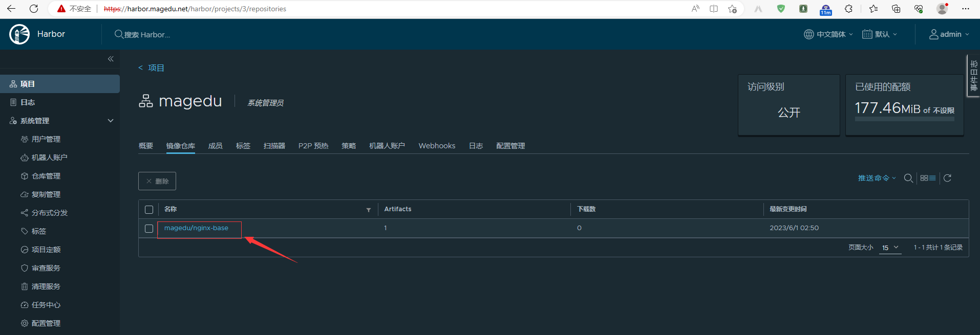Screen dimensions: 980x335
Task: Toggle browser read-aloud icon
Action: click(x=695, y=9)
